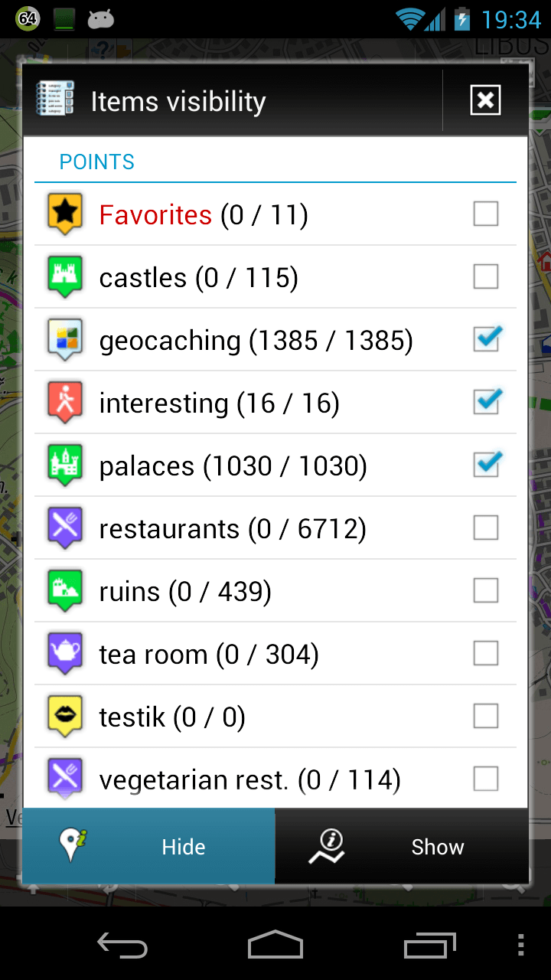Select the vegetarian rest. list entry
Image resolution: width=551 pixels, height=980 pixels.
point(249,779)
